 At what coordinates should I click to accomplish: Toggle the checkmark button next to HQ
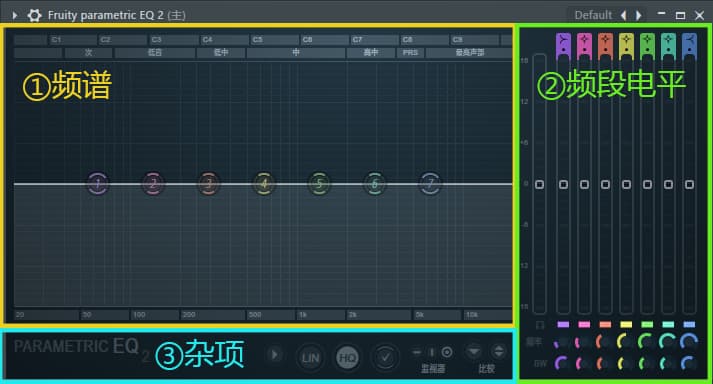385,358
